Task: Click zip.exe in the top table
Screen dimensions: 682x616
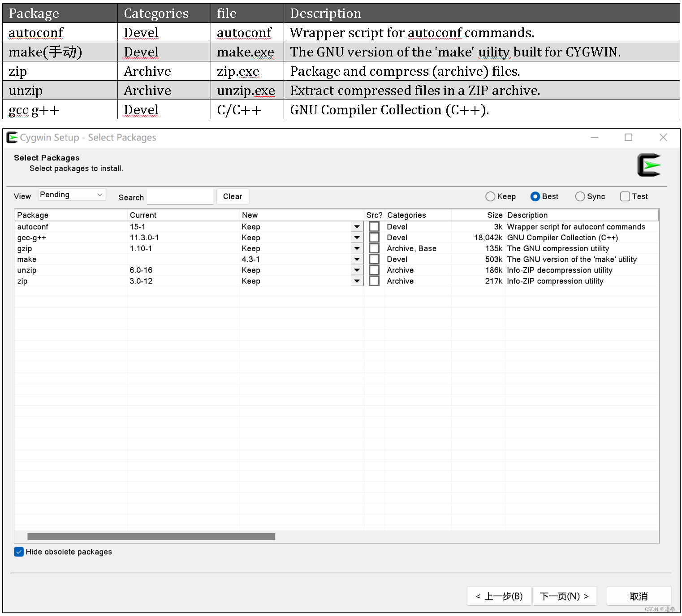Action: point(238,72)
